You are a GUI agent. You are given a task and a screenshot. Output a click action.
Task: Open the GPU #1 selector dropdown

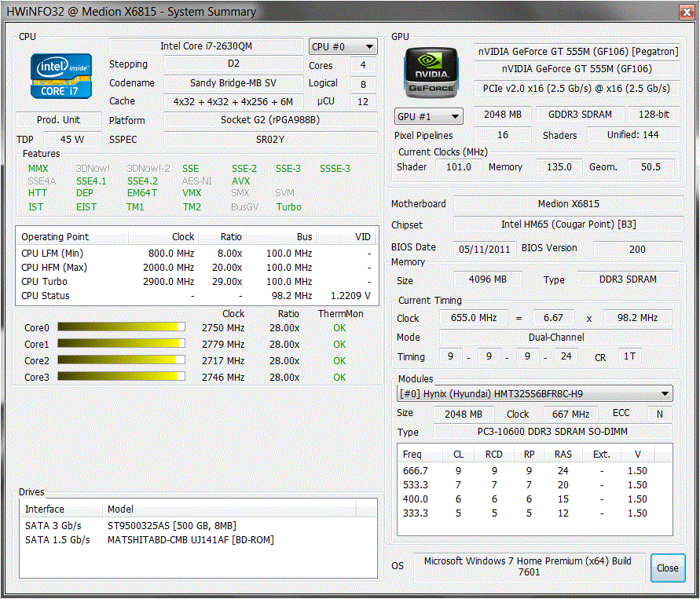point(429,116)
